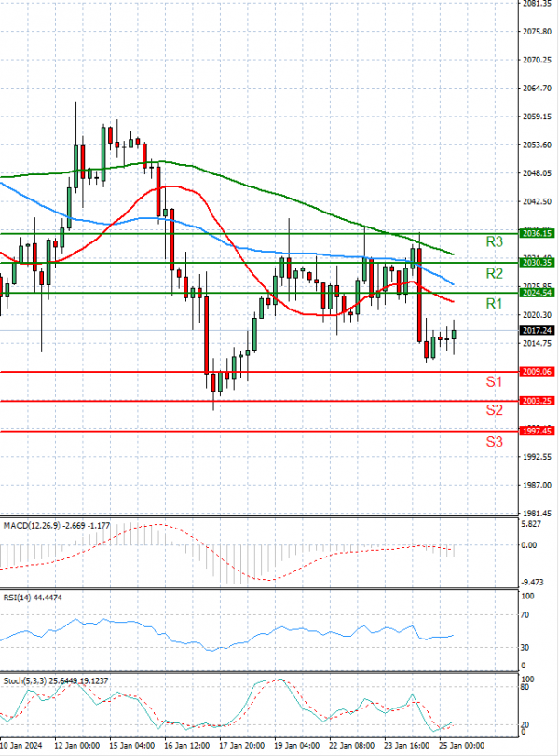This screenshot has height=756, width=559.
Task: Click the 2081.35 price axis label
Action: click(538, 5)
